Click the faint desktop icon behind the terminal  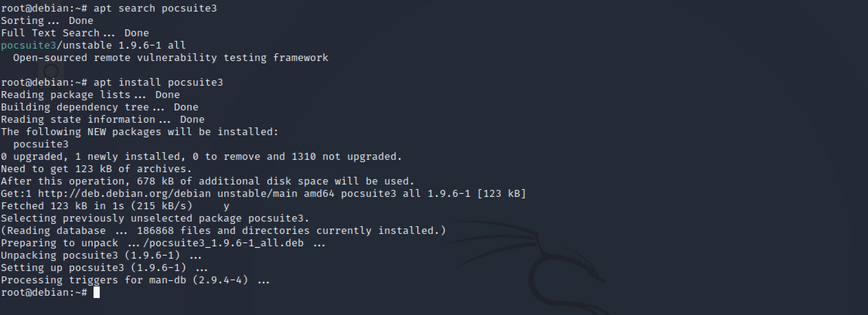click(x=51, y=71)
